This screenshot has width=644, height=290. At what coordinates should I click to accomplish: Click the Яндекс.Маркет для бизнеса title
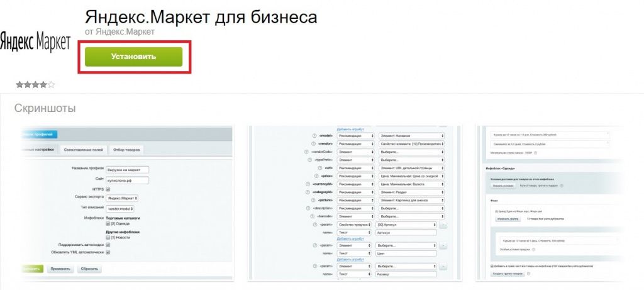pyautogui.click(x=201, y=17)
